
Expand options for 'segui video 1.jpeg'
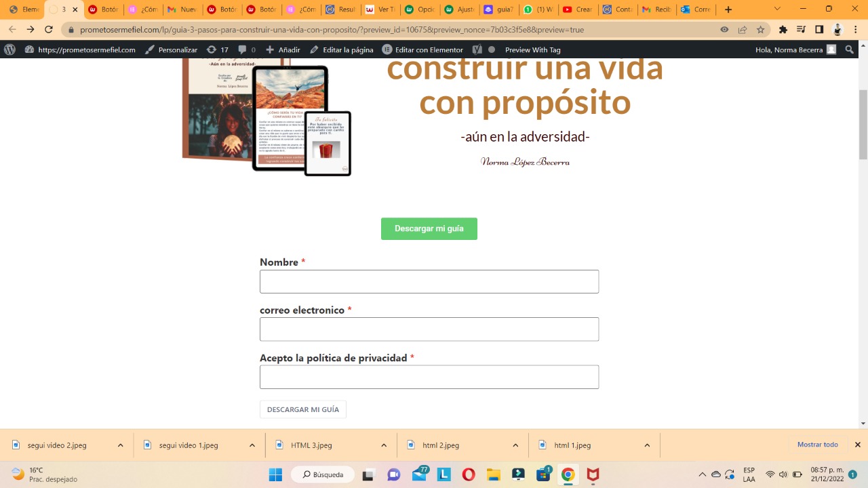[252, 445]
